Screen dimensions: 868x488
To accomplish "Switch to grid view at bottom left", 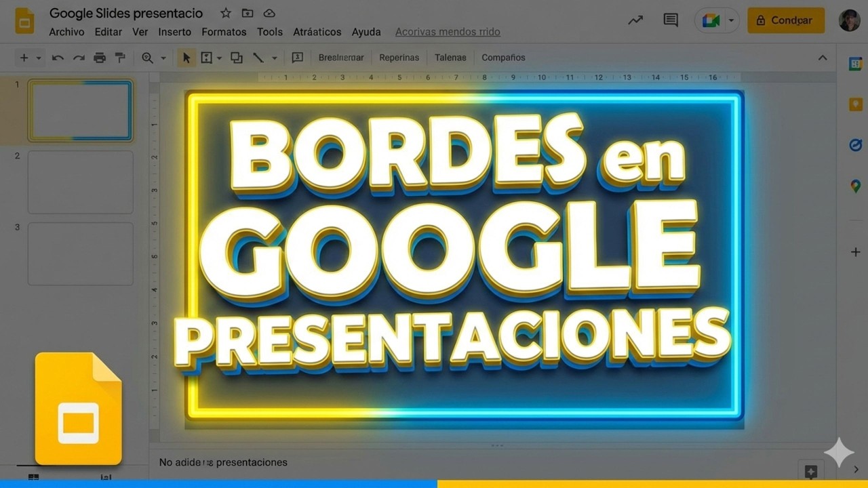I will pyautogui.click(x=33, y=478).
